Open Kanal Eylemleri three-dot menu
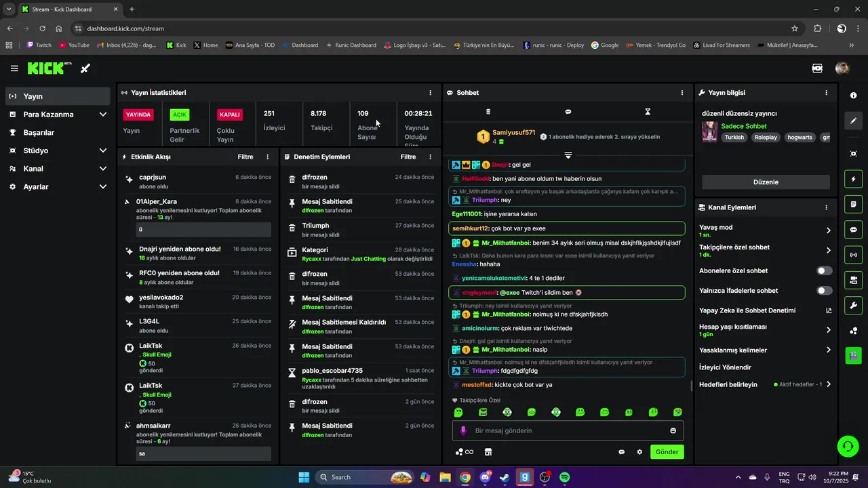 (x=826, y=207)
